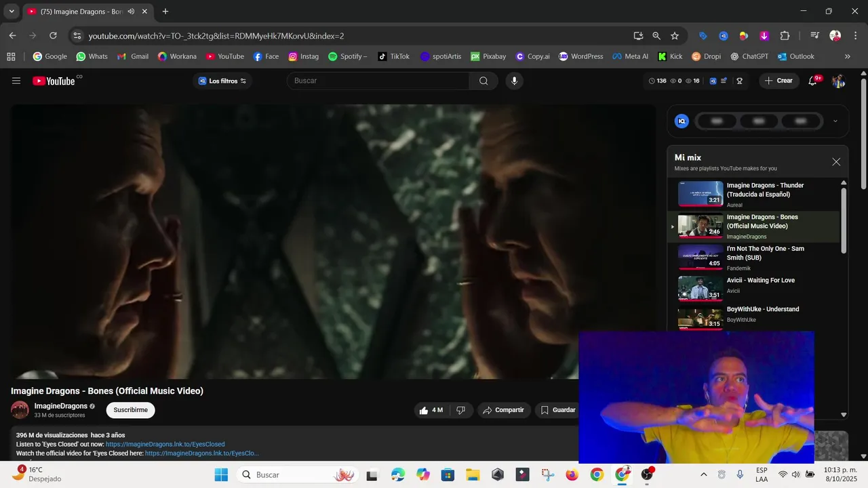The width and height of the screenshot is (868, 488).
Task: Like the video with thumbs up
Action: click(x=431, y=410)
